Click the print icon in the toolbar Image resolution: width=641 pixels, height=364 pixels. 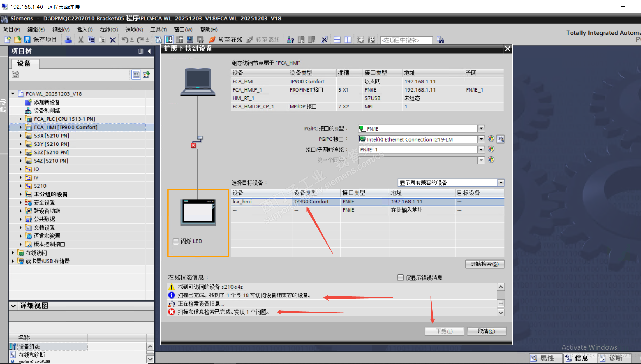tap(68, 40)
